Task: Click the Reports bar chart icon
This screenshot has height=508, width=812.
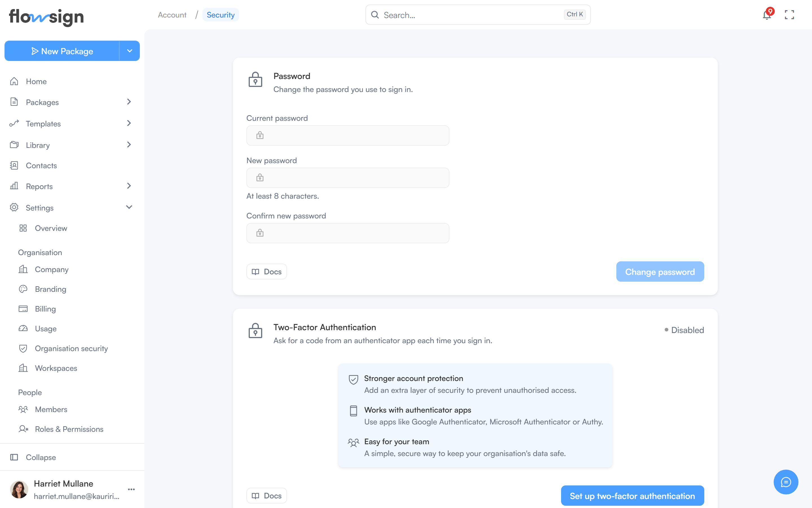Action: pos(14,186)
